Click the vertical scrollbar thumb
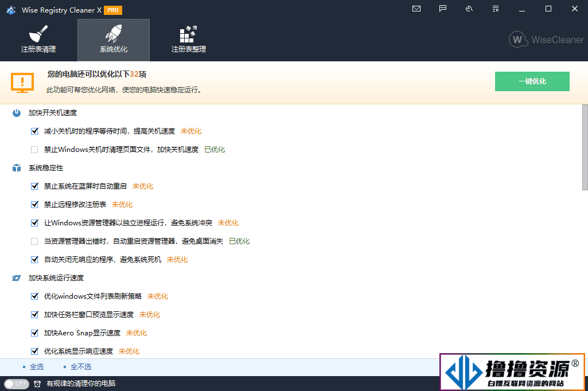 [585, 147]
